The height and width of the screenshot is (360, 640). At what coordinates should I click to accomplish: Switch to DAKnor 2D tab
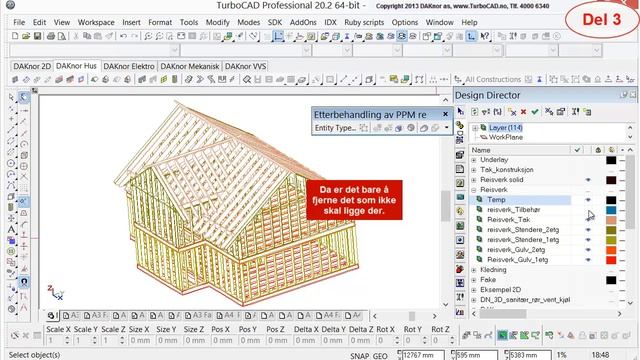[x=32, y=66]
